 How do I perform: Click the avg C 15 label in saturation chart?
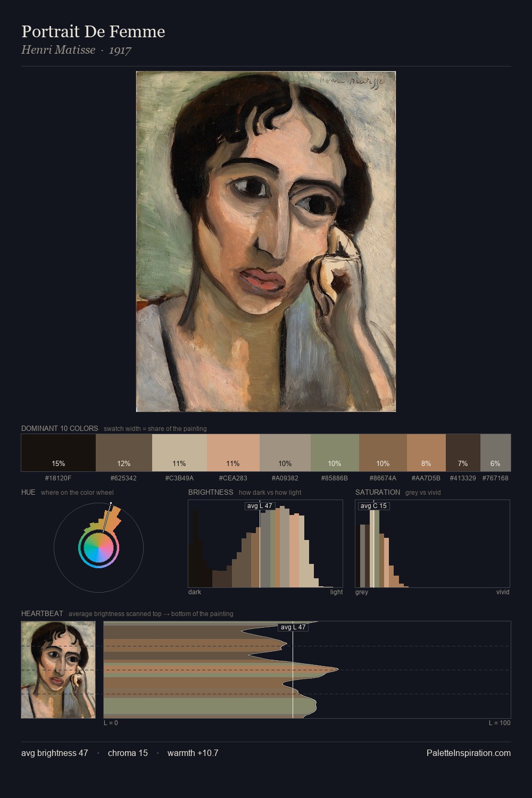tap(373, 506)
